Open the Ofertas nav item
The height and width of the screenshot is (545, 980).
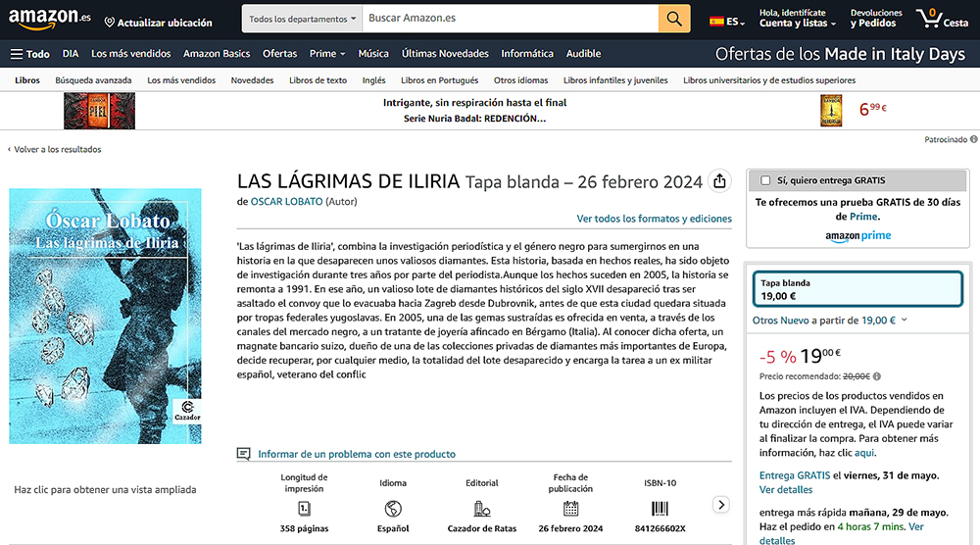coord(279,54)
